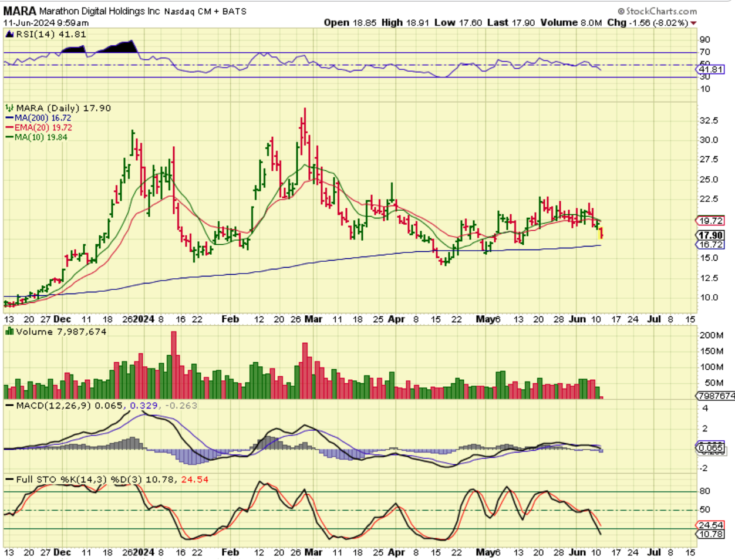Click the Marathon Digital Holdings Inc name

click(x=99, y=11)
